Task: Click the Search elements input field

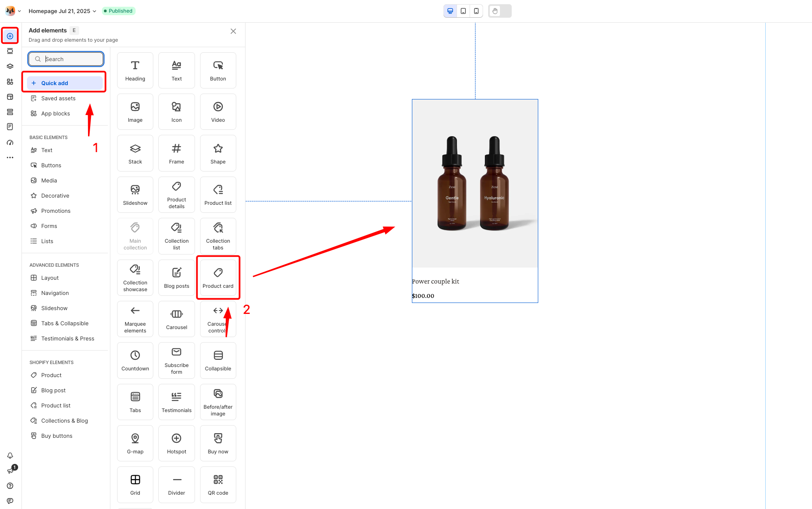Action: 66,59
